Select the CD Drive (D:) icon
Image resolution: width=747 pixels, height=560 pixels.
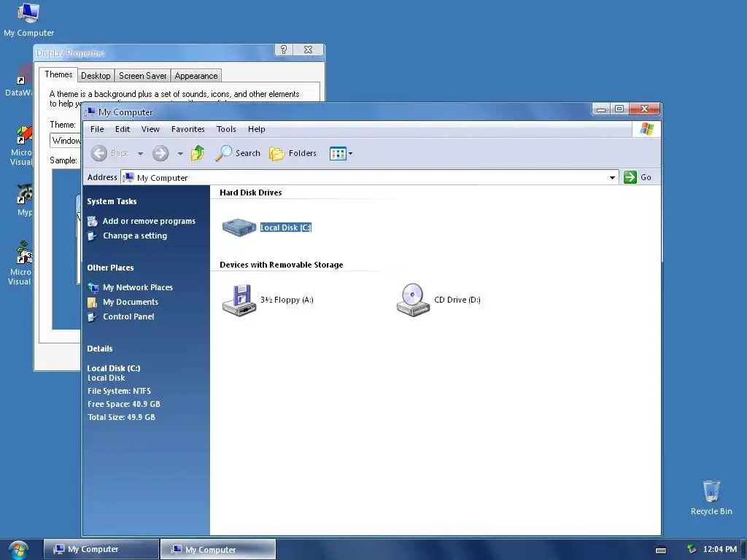click(x=413, y=300)
